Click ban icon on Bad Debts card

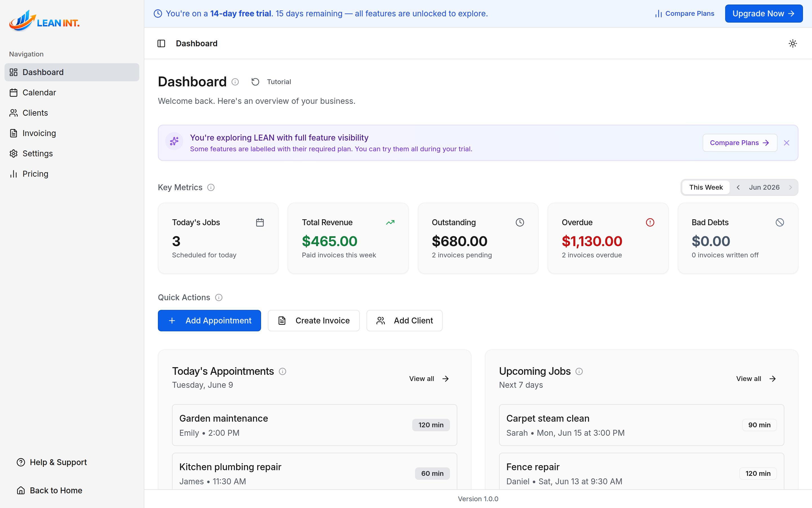click(x=780, y=222)
